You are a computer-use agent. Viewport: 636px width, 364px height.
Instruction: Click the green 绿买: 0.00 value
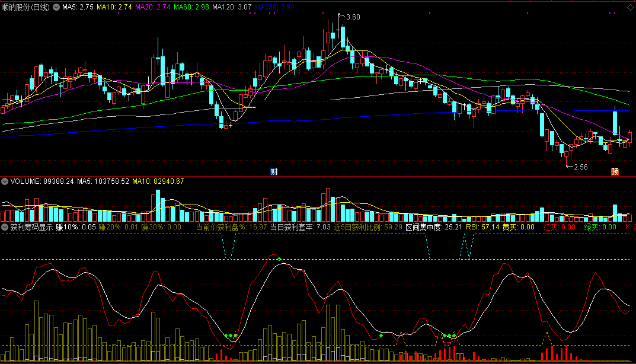[x=600, y=227]
